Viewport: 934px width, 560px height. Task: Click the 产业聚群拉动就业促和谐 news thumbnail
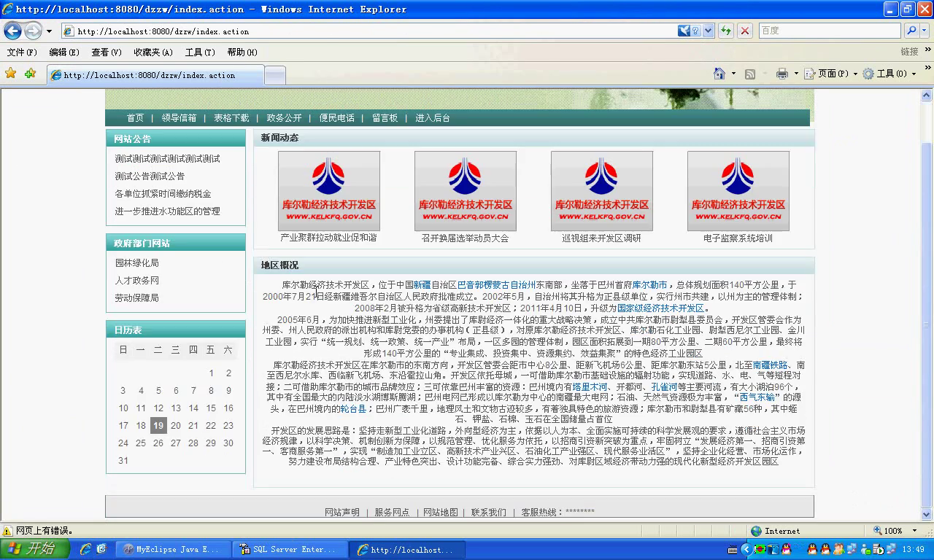(328, 191)
